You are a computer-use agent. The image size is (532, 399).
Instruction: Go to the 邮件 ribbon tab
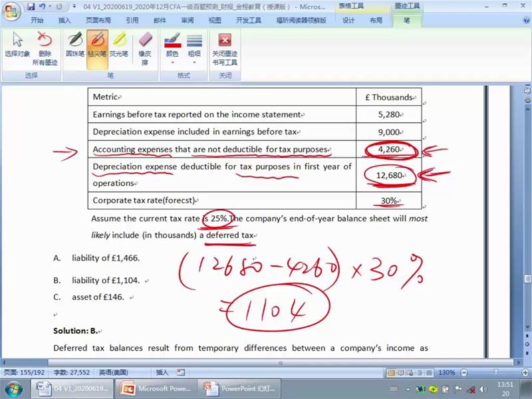(160, 21)
